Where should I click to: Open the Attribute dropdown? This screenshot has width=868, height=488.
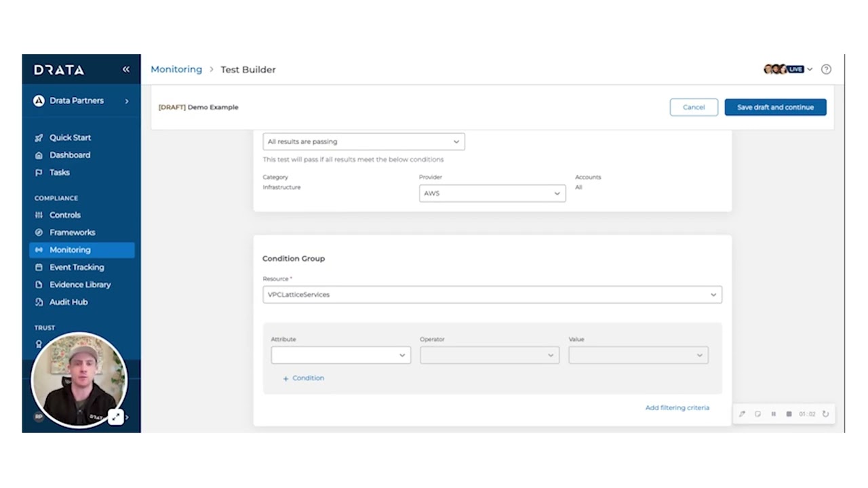point(340,355)
